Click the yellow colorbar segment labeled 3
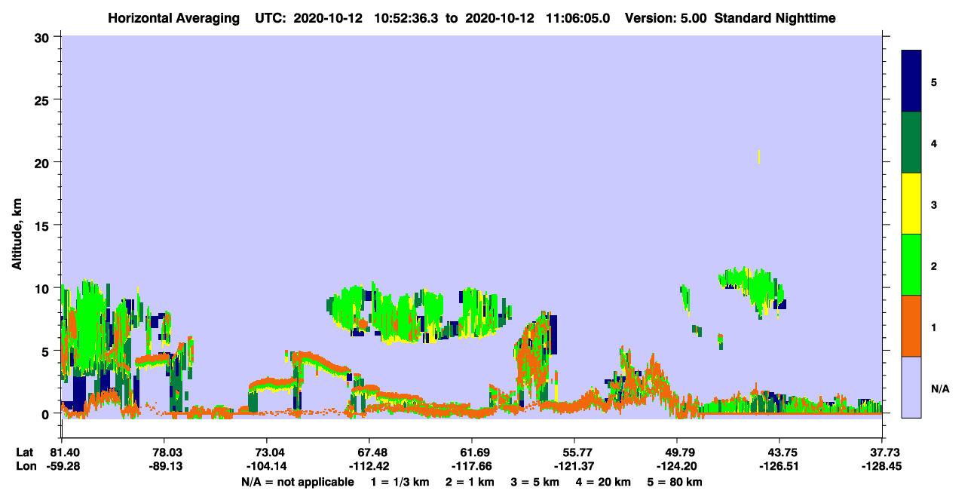The height and width of the screenshot is (503, 980). tap(911, 204)
